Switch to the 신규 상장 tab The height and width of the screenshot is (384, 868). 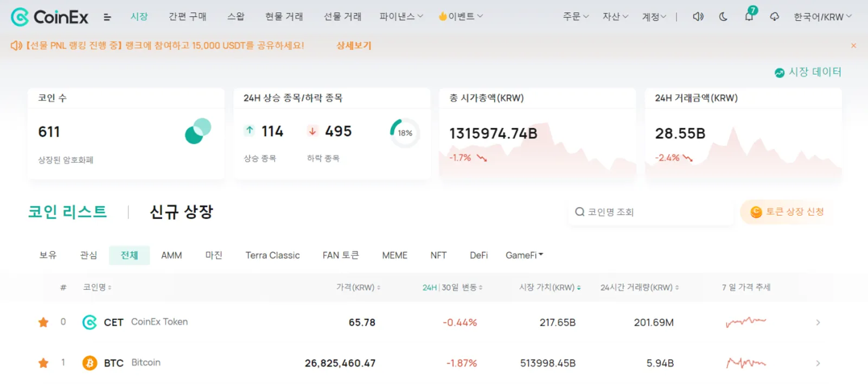tap(181, 212)
